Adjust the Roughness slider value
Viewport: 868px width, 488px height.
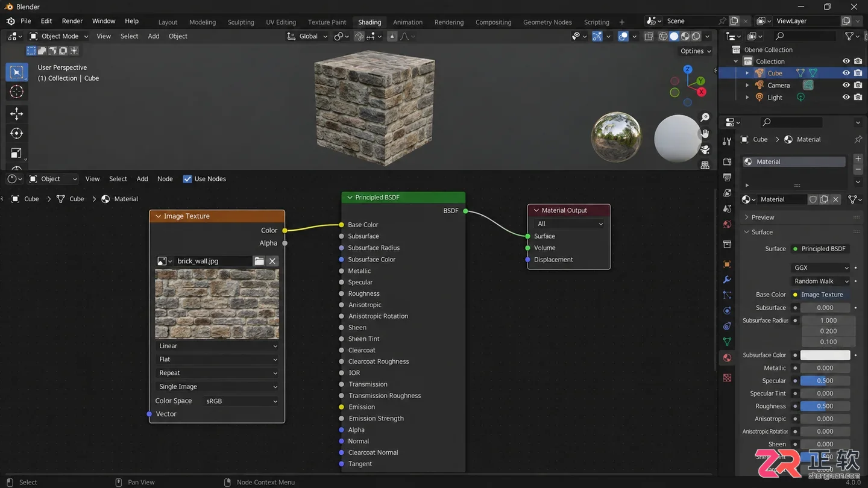tap(825, 406)
